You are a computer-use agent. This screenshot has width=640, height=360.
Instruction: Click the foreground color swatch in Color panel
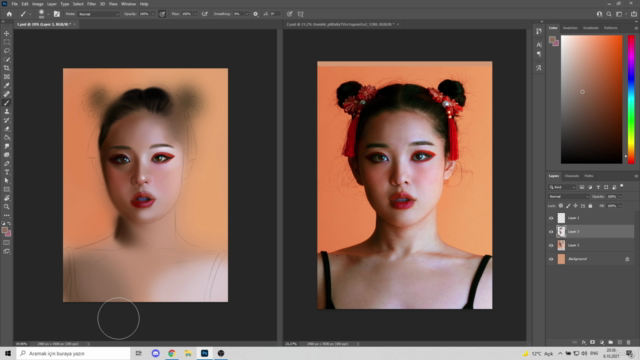pos(552,39)
